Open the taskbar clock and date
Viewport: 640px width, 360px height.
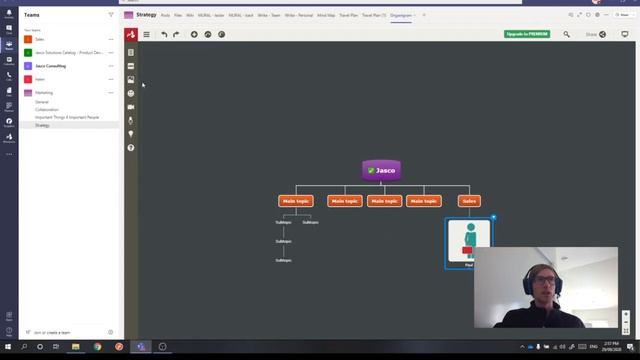point(611,347)
